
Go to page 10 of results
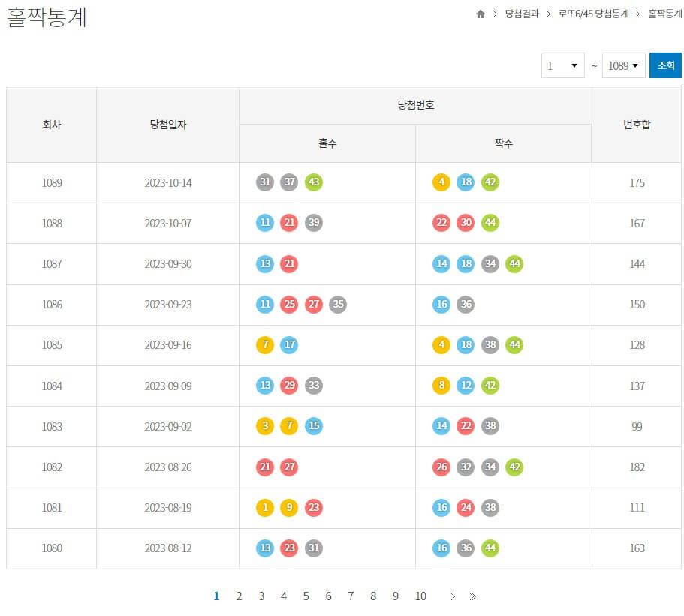pos(420,596)
